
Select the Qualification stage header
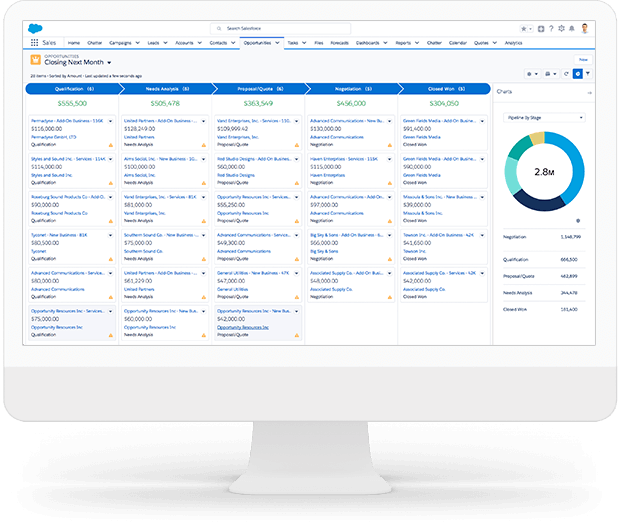tap(74, 89)
